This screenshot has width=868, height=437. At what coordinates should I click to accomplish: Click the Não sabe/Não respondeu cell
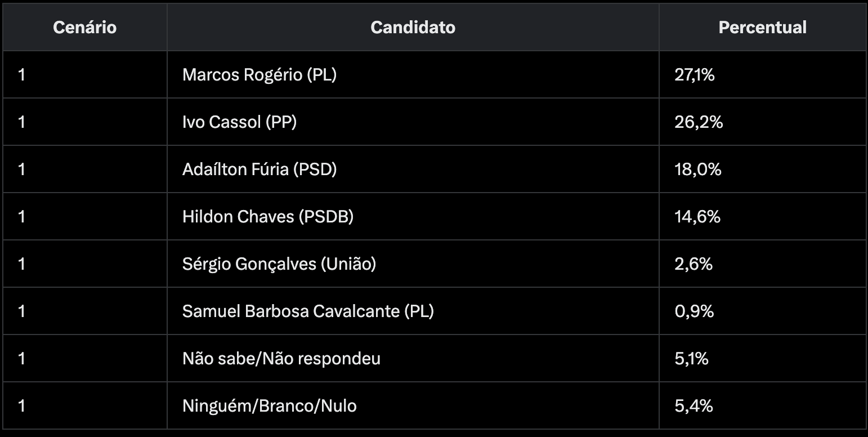[x=281, y=359]
